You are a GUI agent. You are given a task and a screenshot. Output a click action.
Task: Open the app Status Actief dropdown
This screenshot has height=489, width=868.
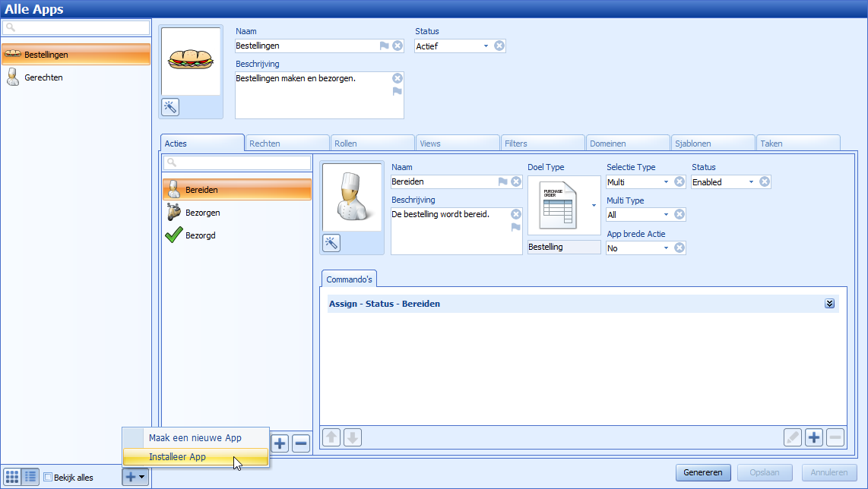pos(486,46)
